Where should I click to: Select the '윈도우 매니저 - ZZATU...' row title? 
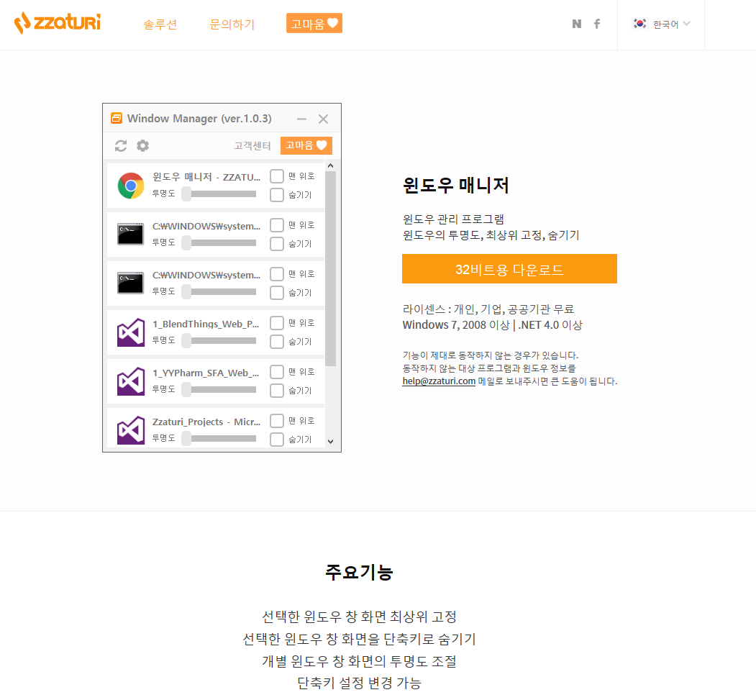[x=206, y=177]
